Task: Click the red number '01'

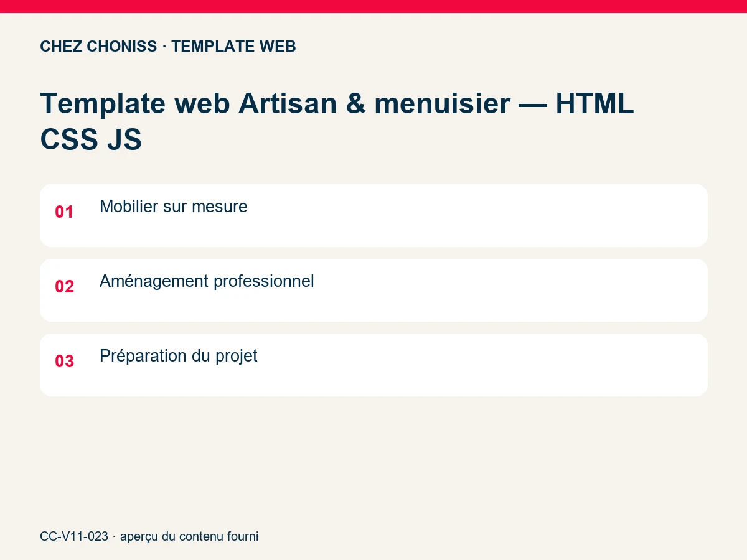Action: coord(64,212)
